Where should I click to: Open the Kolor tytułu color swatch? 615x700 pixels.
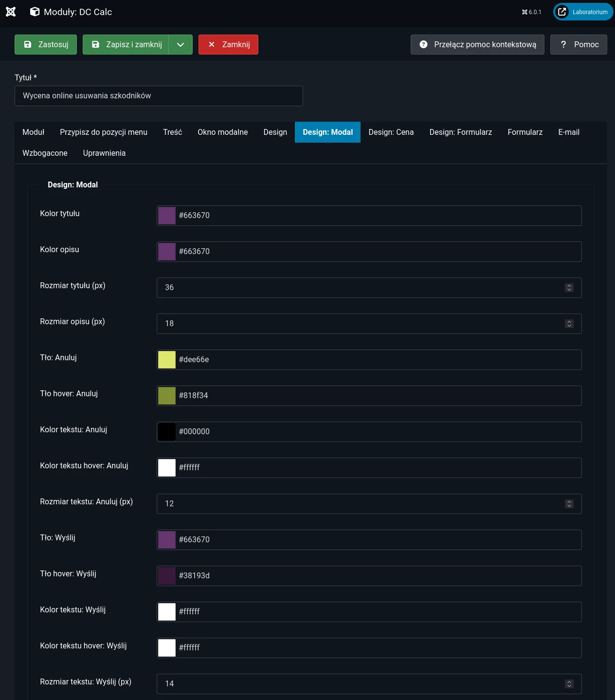coord(167,216)
